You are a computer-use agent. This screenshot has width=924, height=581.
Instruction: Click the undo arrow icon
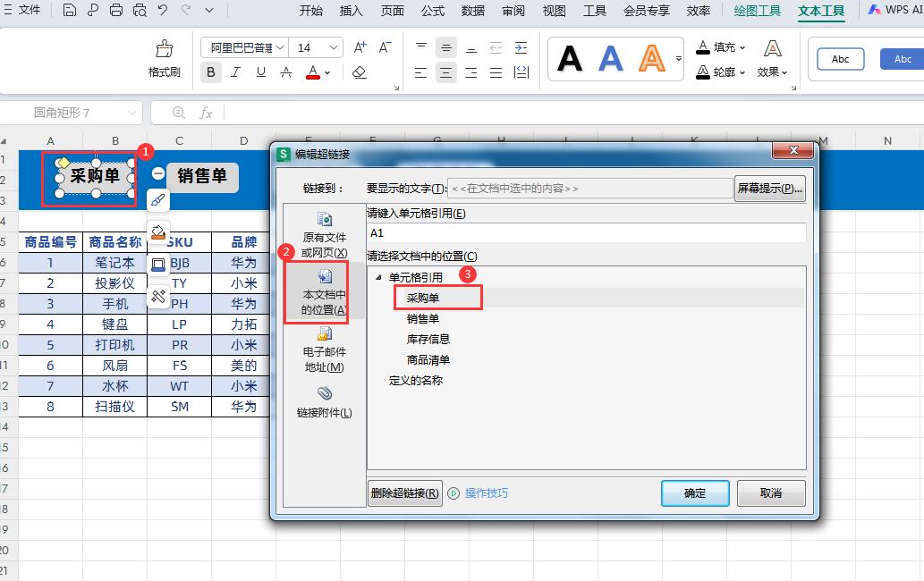coord(163,11)
